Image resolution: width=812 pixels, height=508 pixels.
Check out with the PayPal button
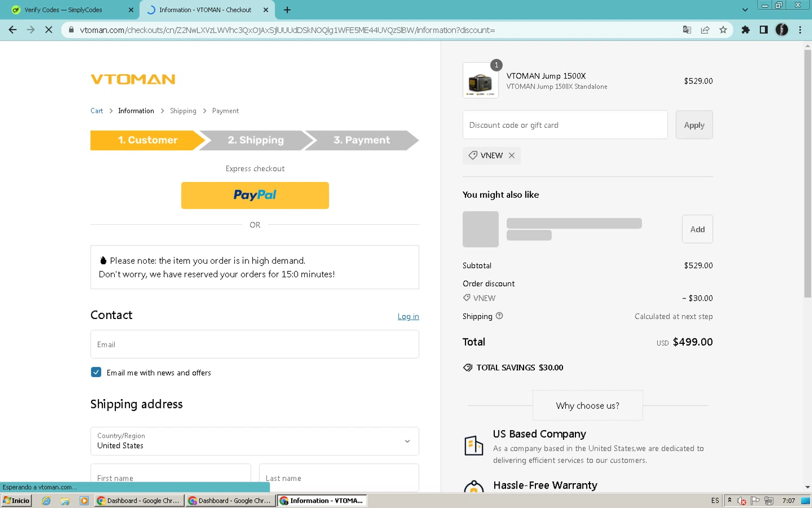point(255,196)
